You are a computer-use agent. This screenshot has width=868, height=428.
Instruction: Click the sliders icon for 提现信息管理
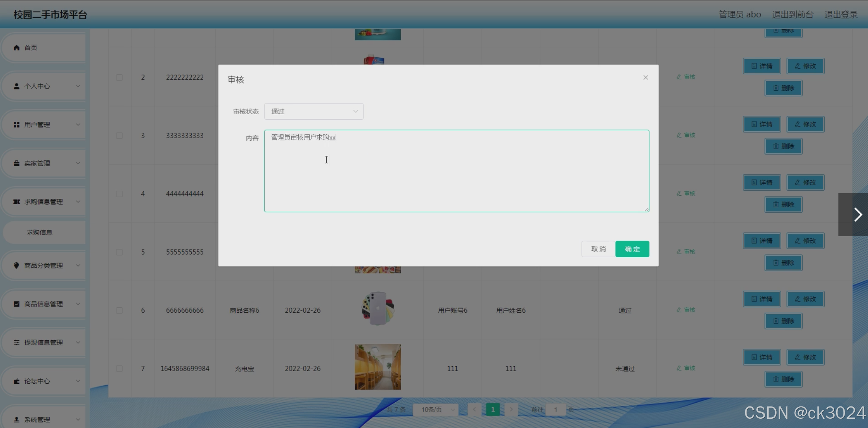17,342
